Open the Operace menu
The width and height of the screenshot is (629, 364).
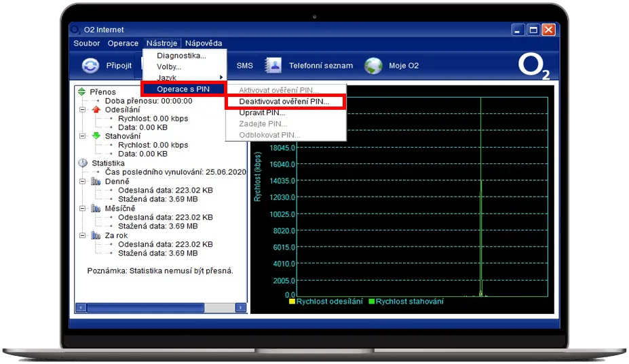[x=123, y=43]
